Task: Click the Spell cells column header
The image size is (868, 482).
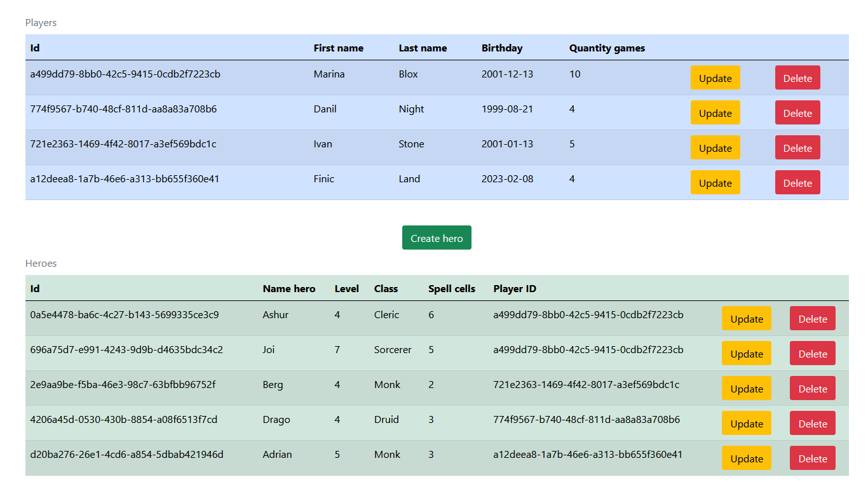Action: 452,288
